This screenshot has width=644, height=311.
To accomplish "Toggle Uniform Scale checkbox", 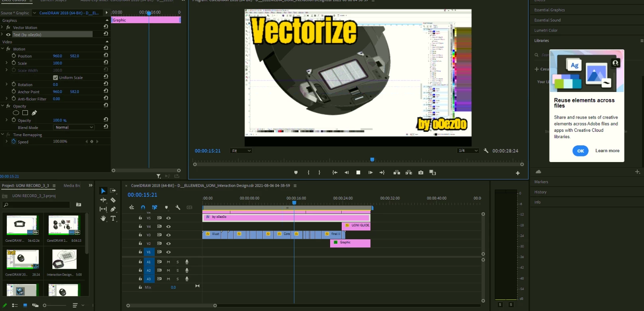I will click(x=55, y=78).
